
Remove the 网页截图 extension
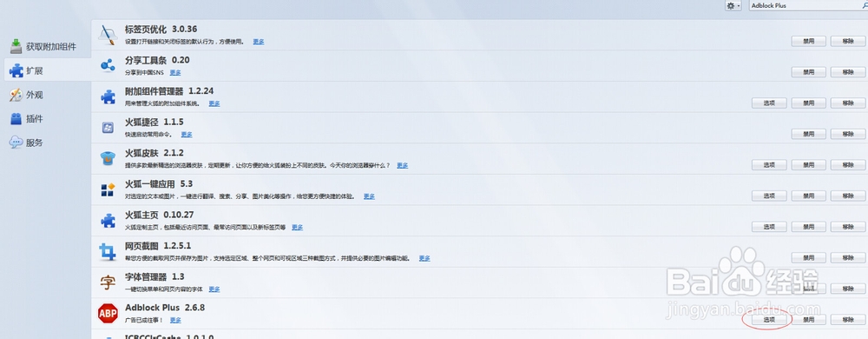pyautogui.click(x=848, y=258)
